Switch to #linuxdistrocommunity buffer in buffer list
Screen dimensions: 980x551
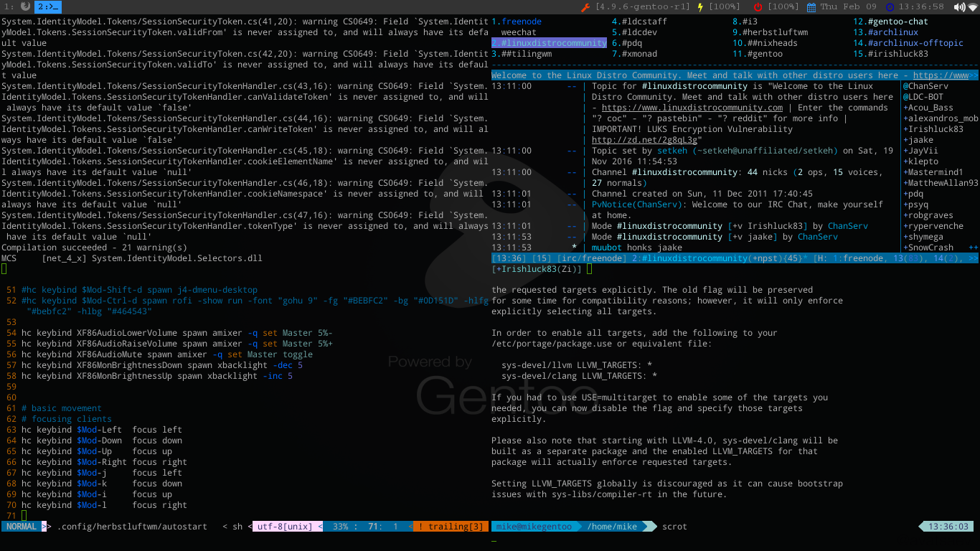click(x=549, y=43)
